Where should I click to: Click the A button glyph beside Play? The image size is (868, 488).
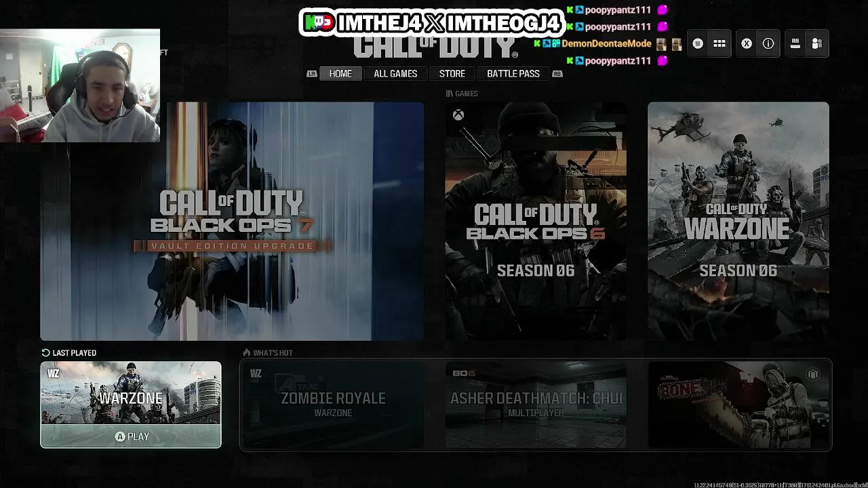(120, 436)
